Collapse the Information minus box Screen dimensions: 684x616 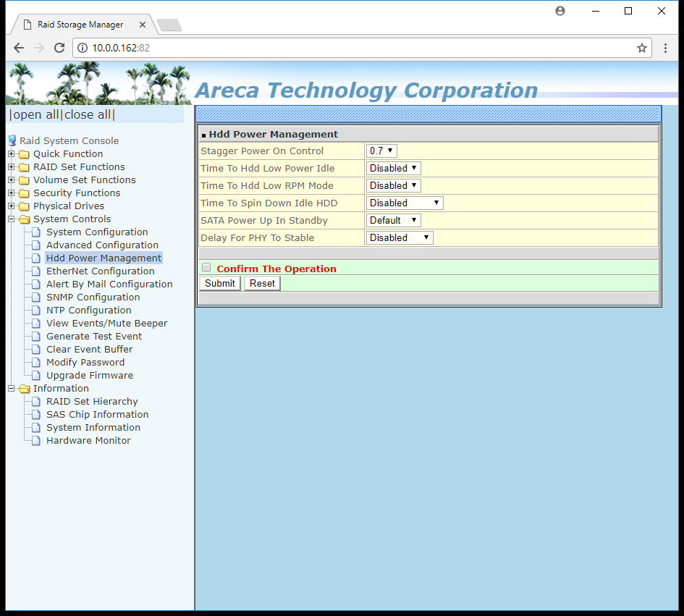coord(12,388)
